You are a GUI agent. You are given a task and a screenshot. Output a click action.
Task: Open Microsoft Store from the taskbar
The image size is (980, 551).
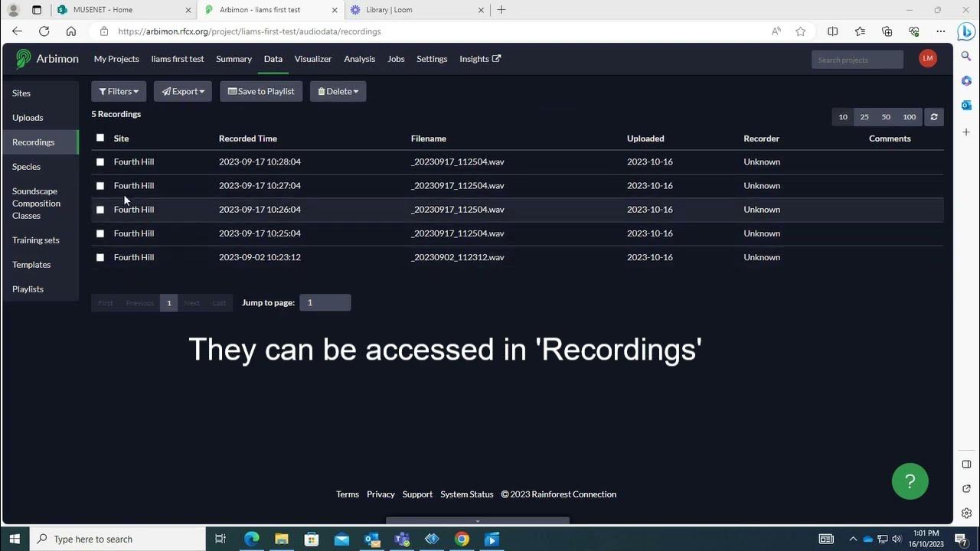(x=312, y=539)
